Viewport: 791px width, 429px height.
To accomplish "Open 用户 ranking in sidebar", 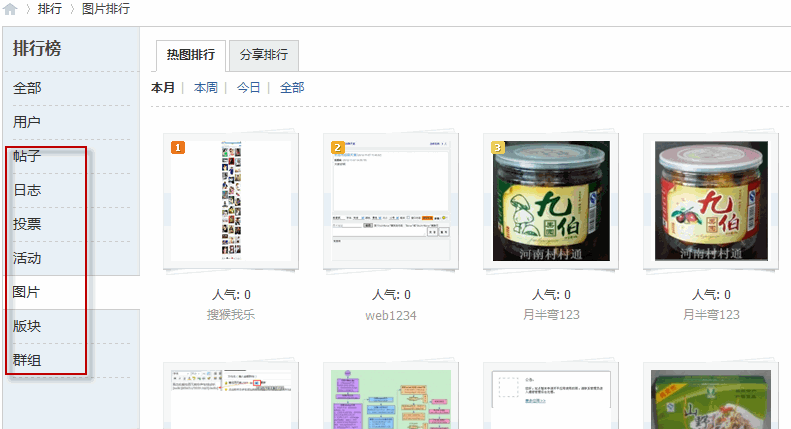I will pos(27,122).
